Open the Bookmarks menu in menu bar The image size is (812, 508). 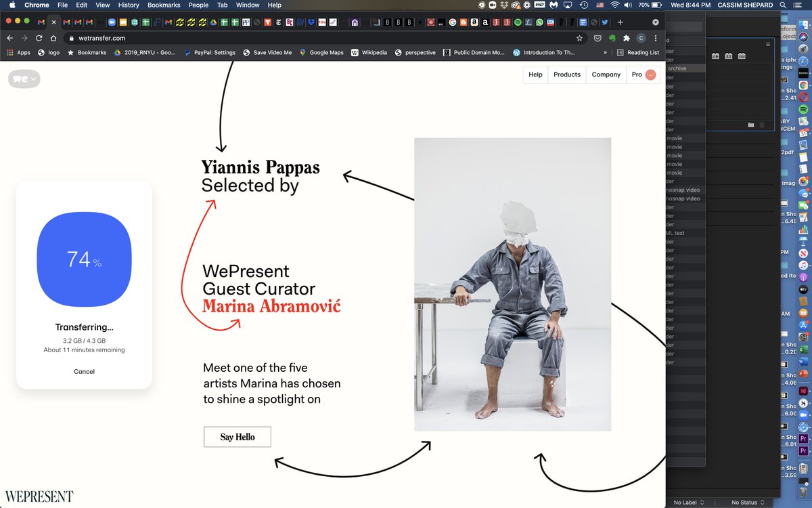click(164, 5)
